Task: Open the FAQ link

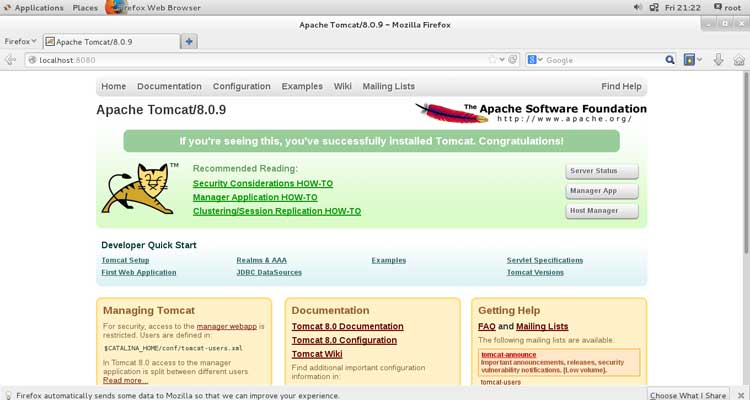Action: tap(487, 326)
